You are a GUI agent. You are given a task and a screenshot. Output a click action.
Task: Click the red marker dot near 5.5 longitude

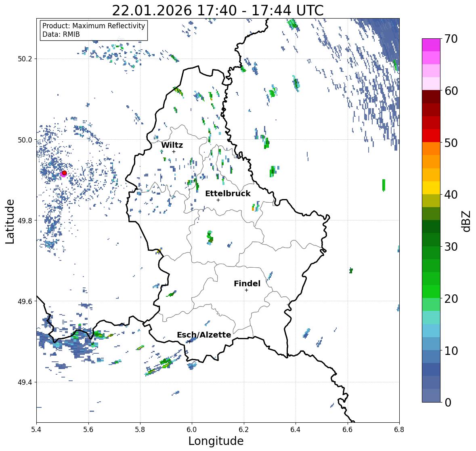coord(64,173)
